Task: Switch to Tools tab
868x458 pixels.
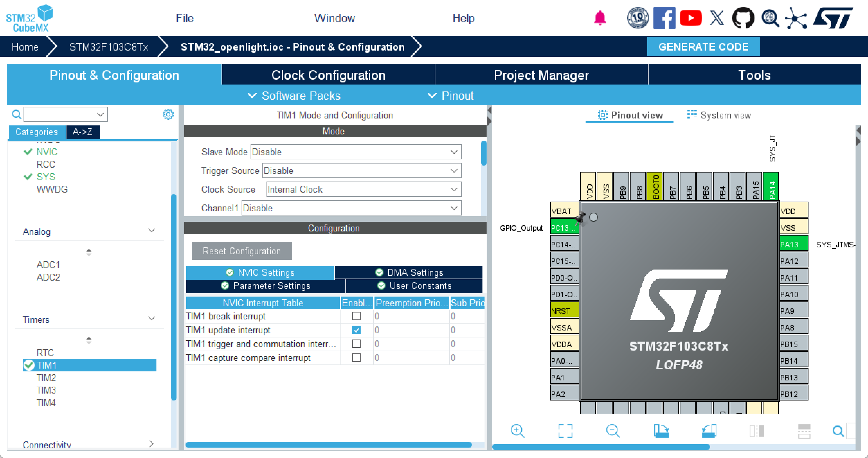Action: 754,75
